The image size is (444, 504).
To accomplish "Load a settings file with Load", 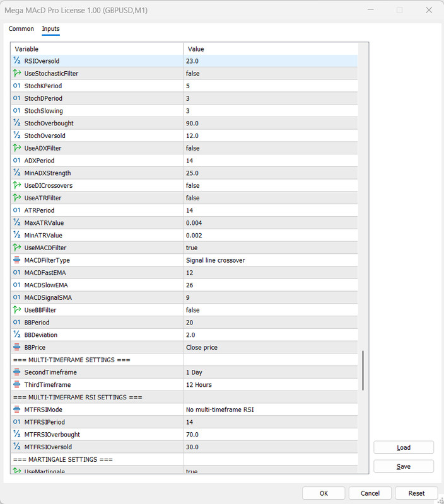I will click(404, 447).
